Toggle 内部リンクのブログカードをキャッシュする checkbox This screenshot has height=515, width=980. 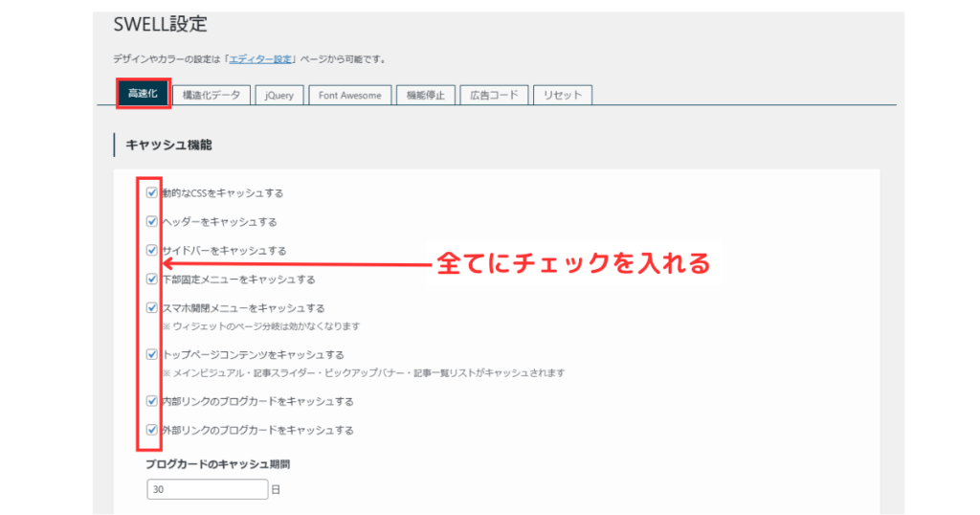(x=152, y=401)
